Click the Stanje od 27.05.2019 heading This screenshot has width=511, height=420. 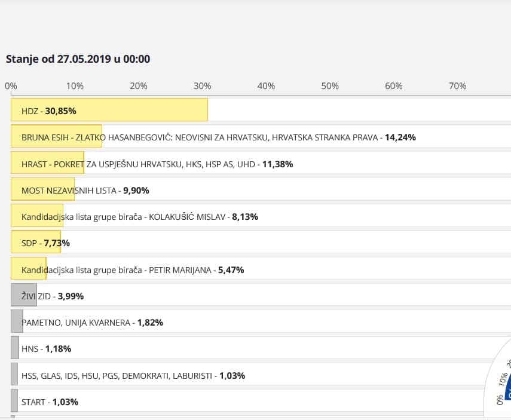coord(78,59)
